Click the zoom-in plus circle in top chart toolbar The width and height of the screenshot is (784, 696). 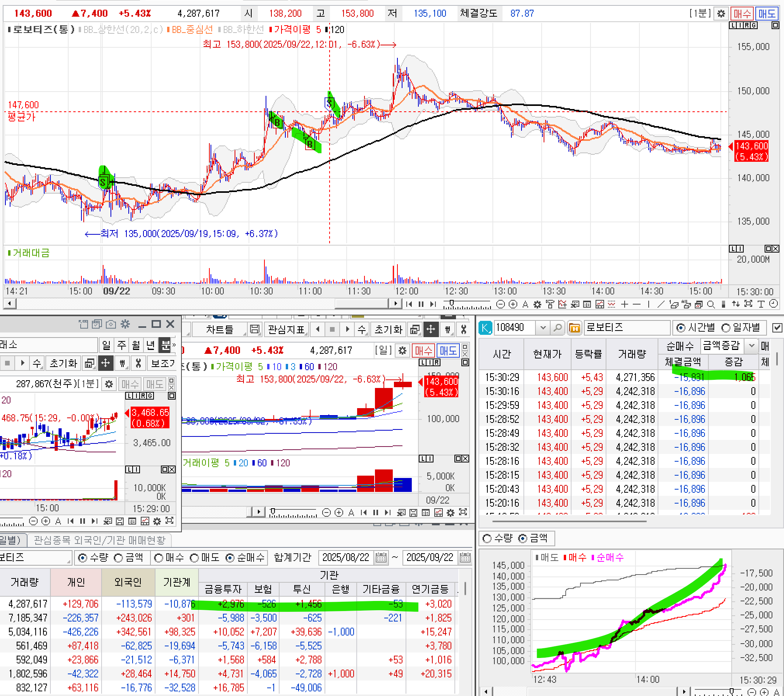coord(513,305)
